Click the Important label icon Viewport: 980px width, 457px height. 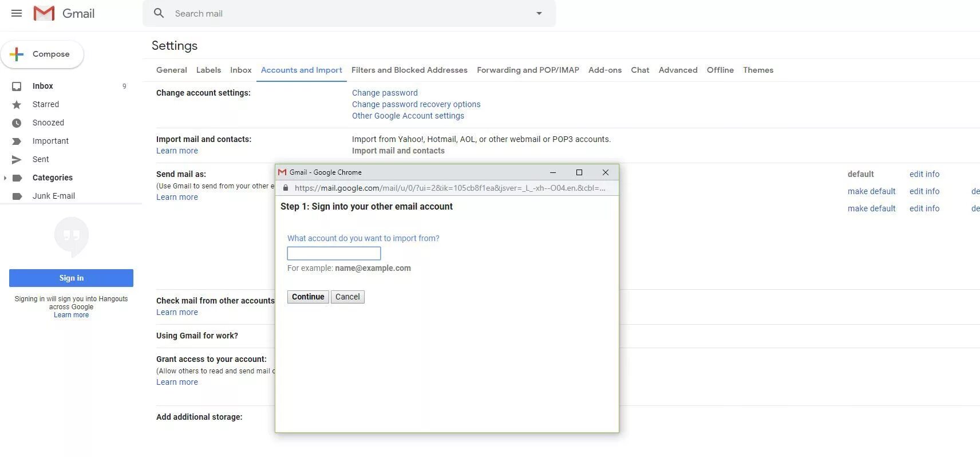pos(17,141)
